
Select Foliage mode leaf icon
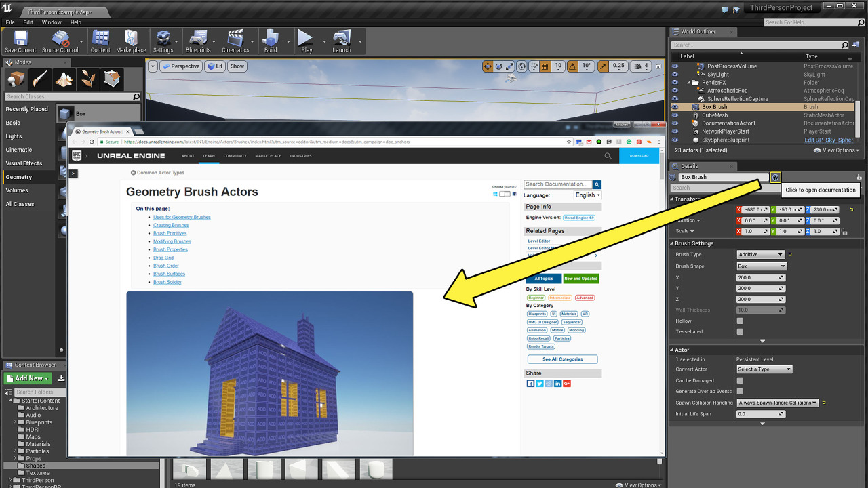(88, 79)
